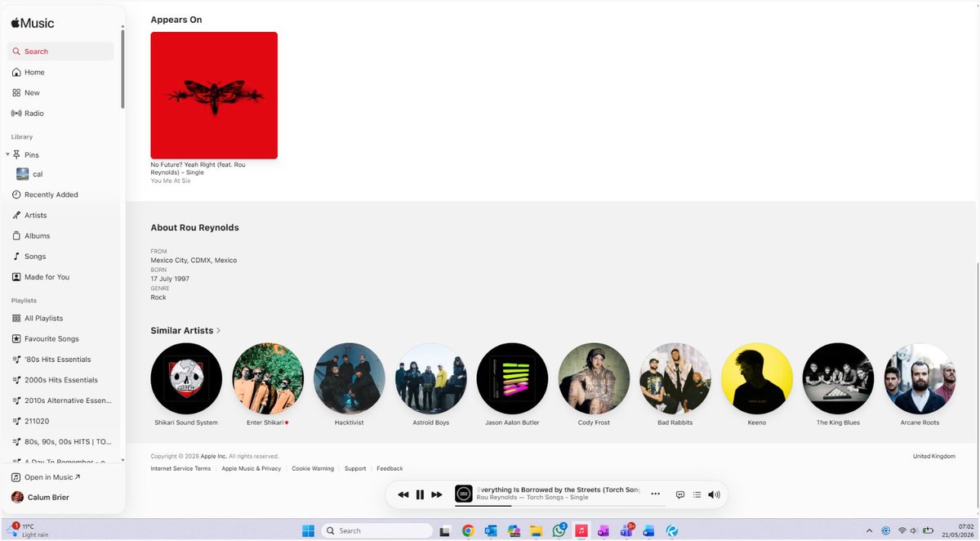980x541 pixels.
Task: Click inside the sidebar Search field
Action: [61, 51]
